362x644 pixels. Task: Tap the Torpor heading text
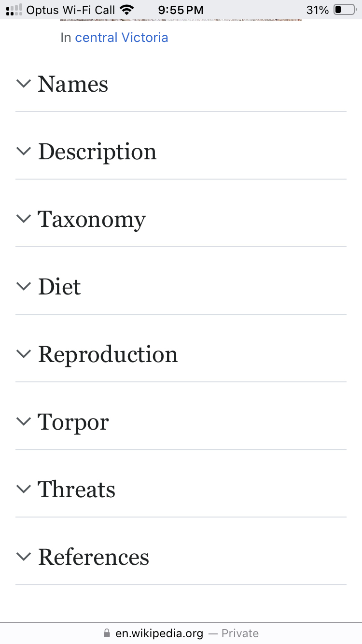(73, 422)
